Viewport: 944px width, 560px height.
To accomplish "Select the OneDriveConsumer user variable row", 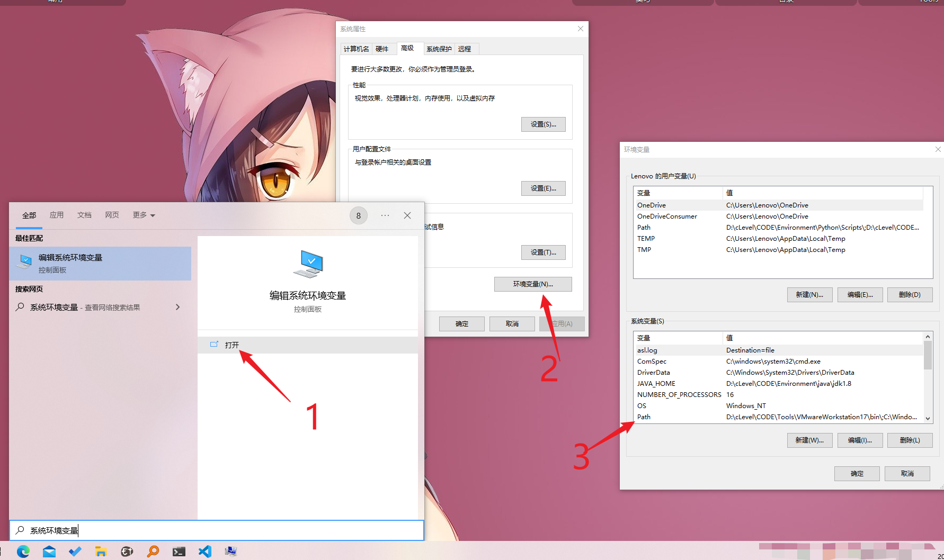I will coord(778,216).
